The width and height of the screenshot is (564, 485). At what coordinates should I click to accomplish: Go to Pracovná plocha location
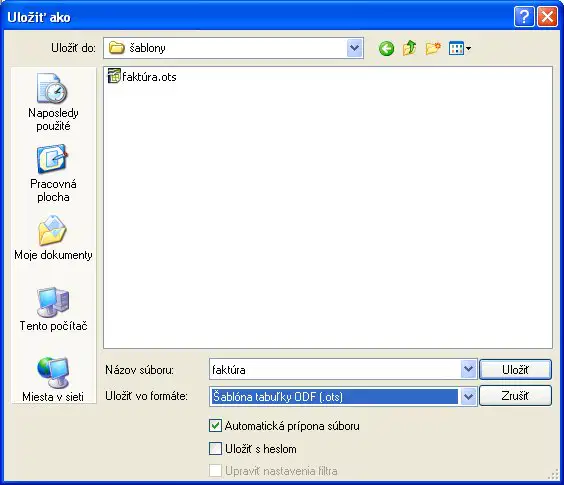tap(53, 174)
